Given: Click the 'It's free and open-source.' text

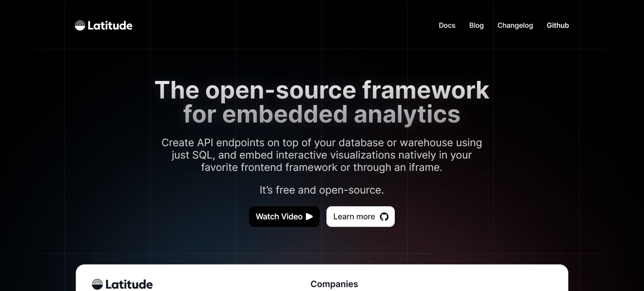Looking at the screenshot, I should (x=322, y=190).
